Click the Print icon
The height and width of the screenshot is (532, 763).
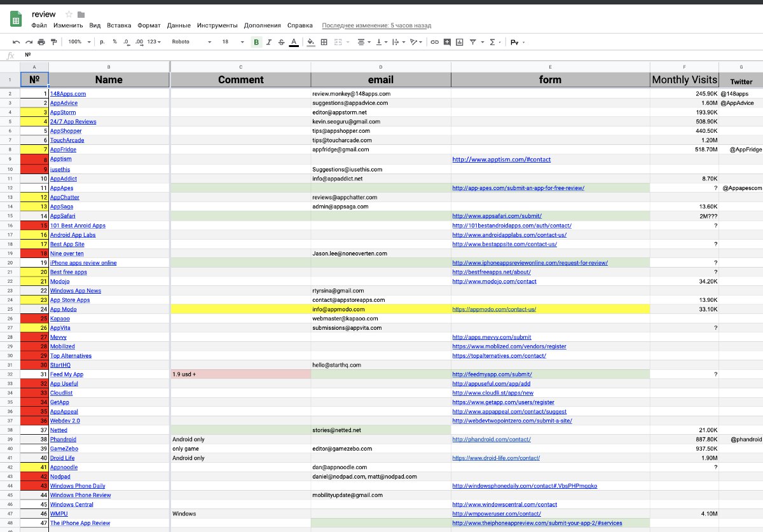click(41, 42)
